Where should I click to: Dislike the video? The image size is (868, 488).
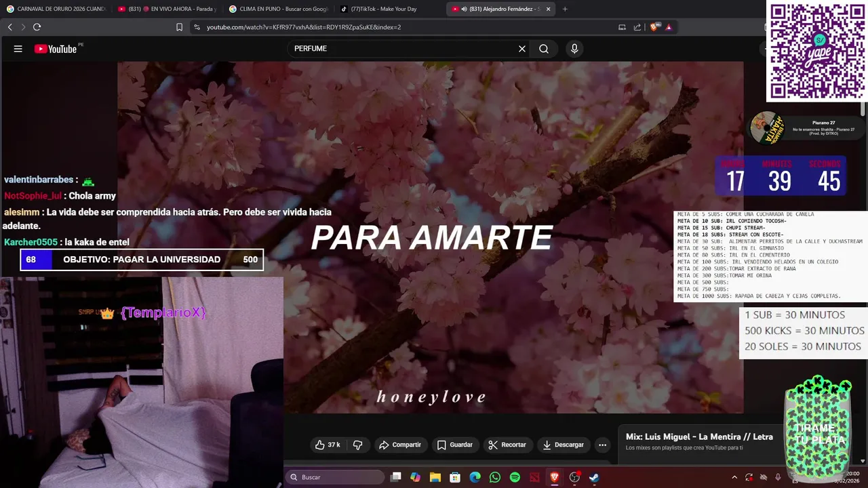(x=357, y=445)
